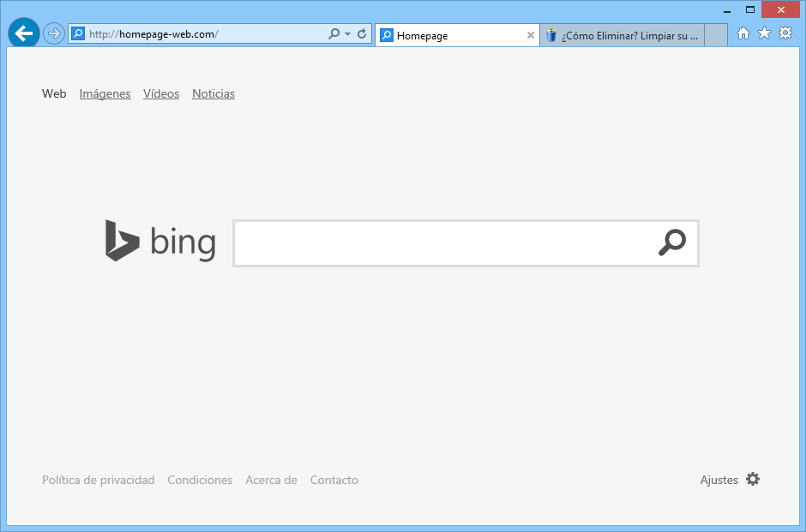Select the Homepage tab
Viewport: 806px width, 532px height.
pyautogui.click(x=458, y=35)
